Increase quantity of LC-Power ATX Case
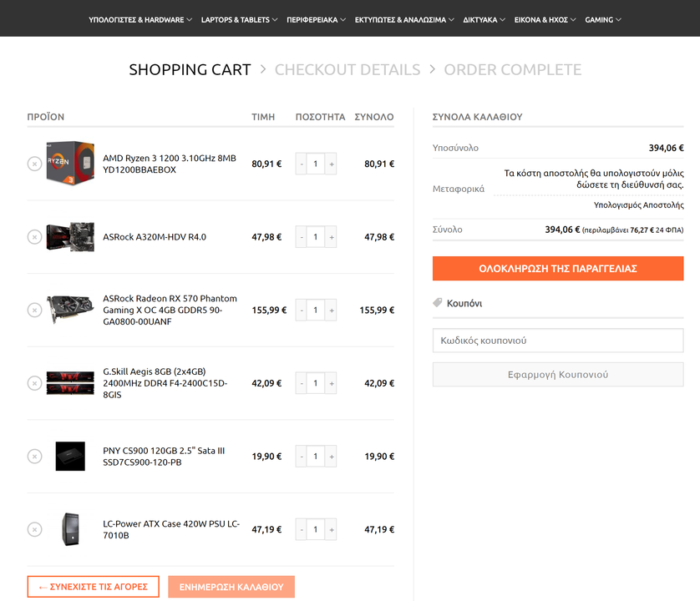Viewport: 700px width, 601px height. pos(332,529)
